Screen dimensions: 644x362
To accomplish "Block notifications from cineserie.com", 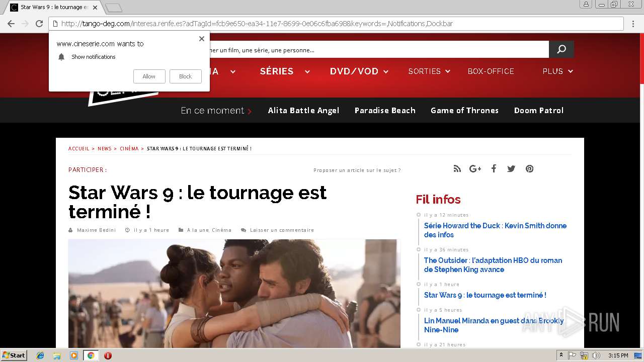I will click(x=186, y=76).
